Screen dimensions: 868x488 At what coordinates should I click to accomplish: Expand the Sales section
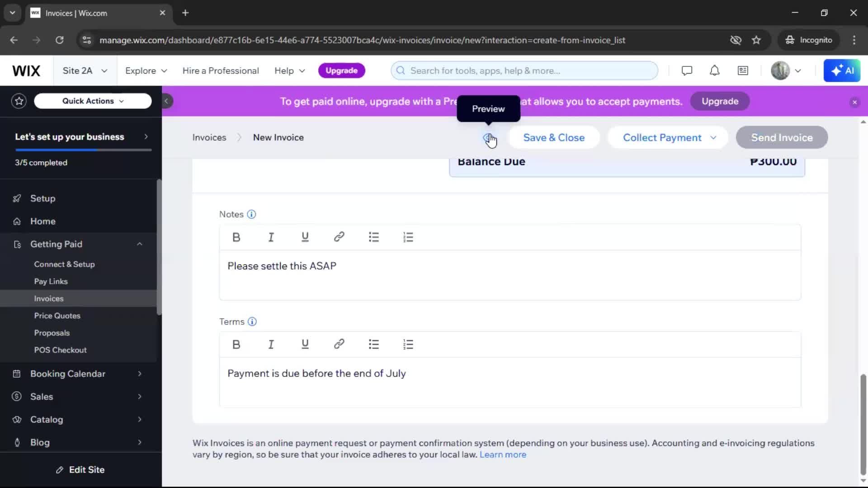point(139,397)
